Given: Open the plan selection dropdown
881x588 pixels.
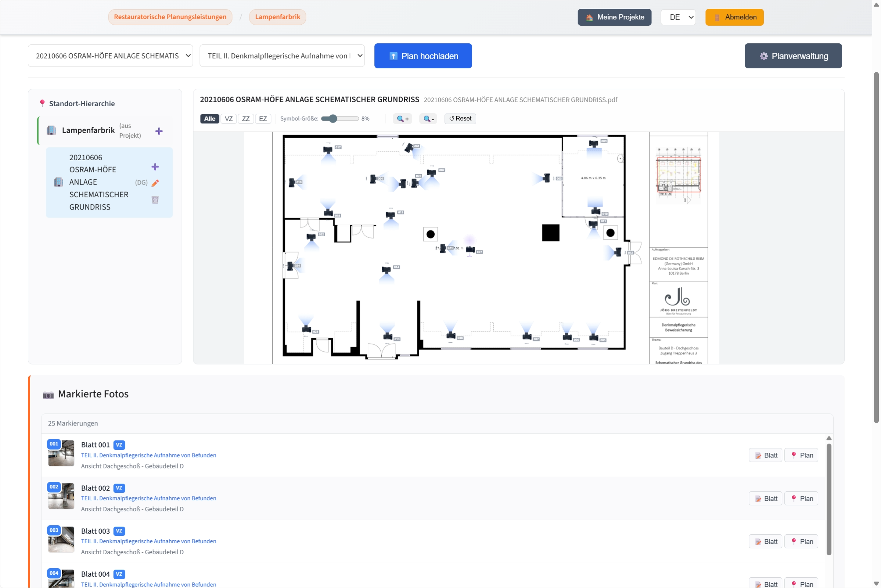Looking at the screenshot, I should pos(110,56).
